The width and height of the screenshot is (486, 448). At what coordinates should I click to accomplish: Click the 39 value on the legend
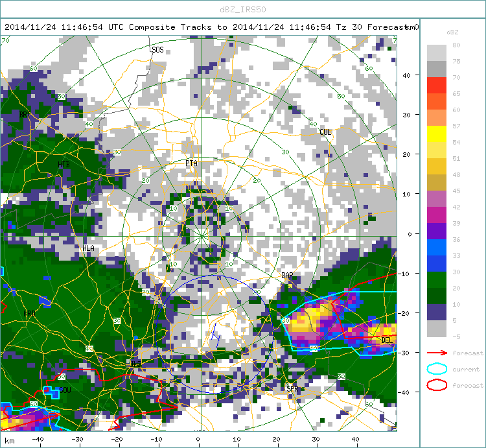[x=456, y=223]
